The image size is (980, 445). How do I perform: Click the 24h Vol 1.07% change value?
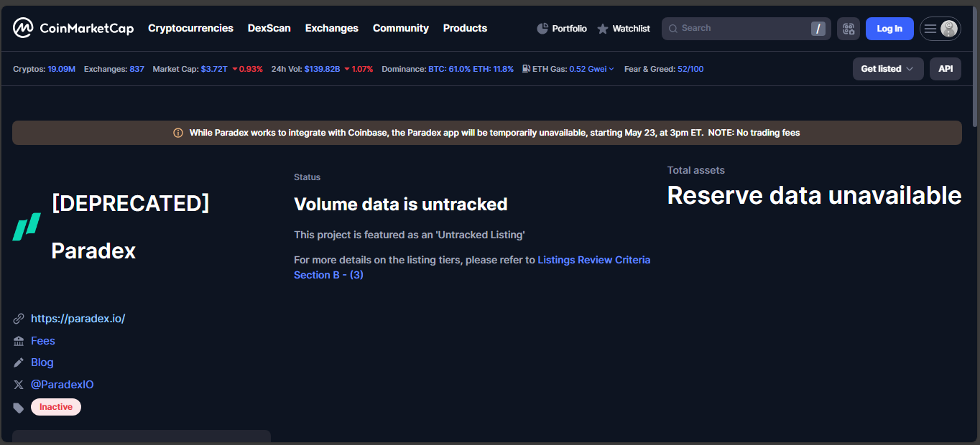coord(359,69)
